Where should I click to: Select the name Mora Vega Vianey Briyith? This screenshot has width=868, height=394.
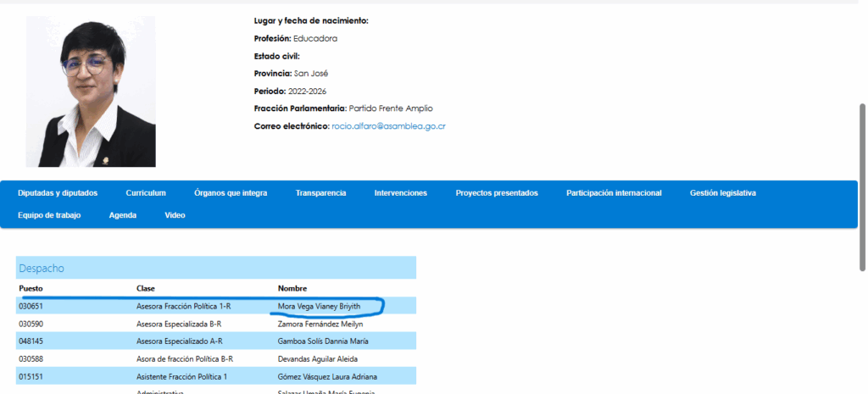pos(319,306)
